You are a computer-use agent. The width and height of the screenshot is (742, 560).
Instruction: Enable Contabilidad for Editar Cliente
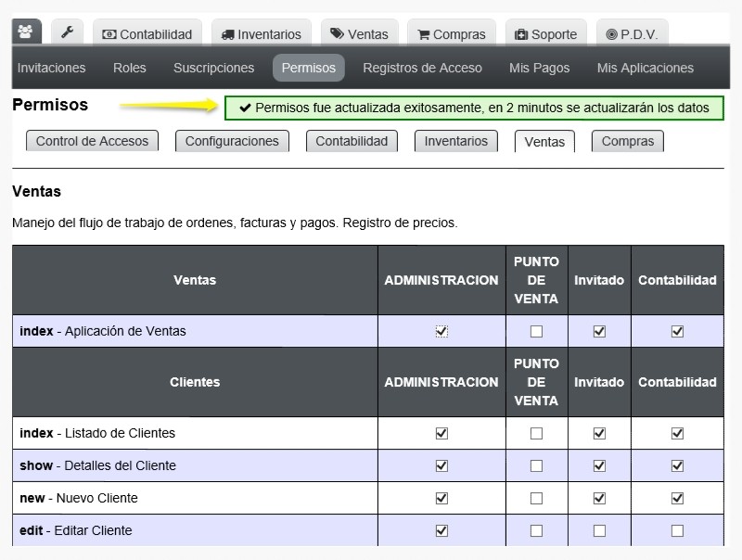pyautogui.click(x=677, y=530)
